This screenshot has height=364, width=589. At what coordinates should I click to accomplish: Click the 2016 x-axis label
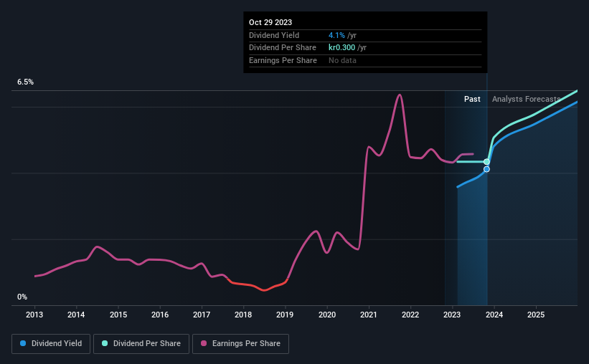click(x=160, y=315)
